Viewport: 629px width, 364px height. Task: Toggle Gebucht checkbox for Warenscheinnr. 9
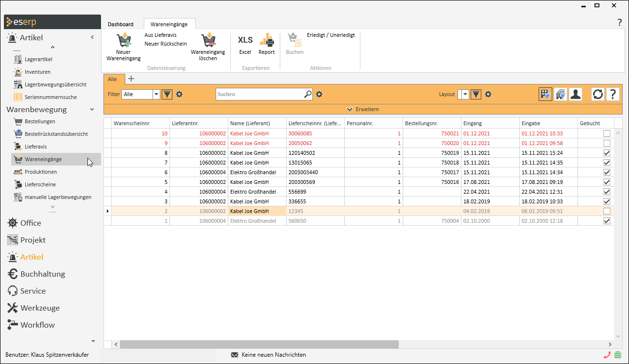607,143
